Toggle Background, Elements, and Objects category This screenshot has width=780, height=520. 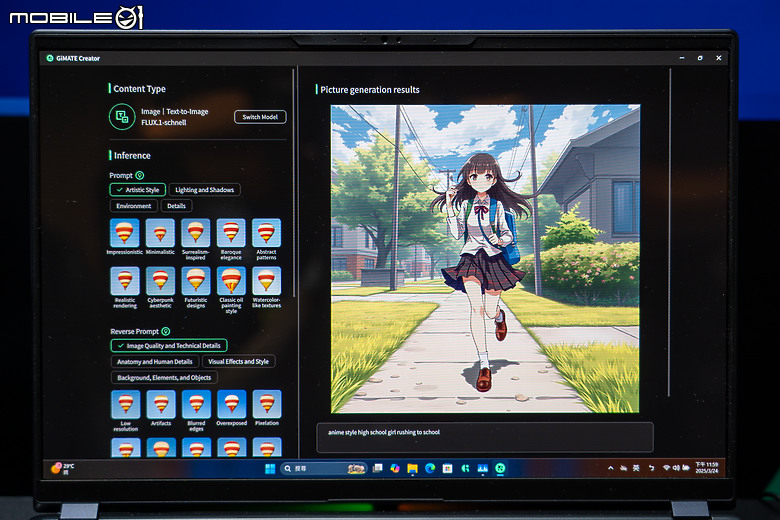164,378
